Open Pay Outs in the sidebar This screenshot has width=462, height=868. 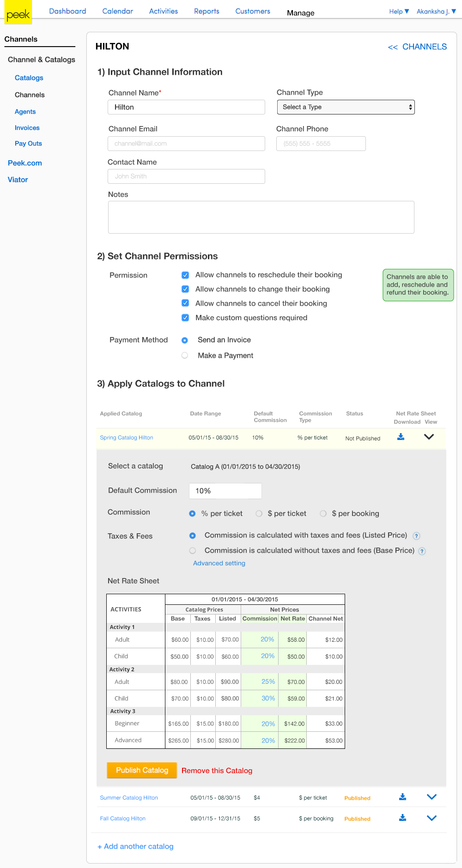click(x=28, y=144)
